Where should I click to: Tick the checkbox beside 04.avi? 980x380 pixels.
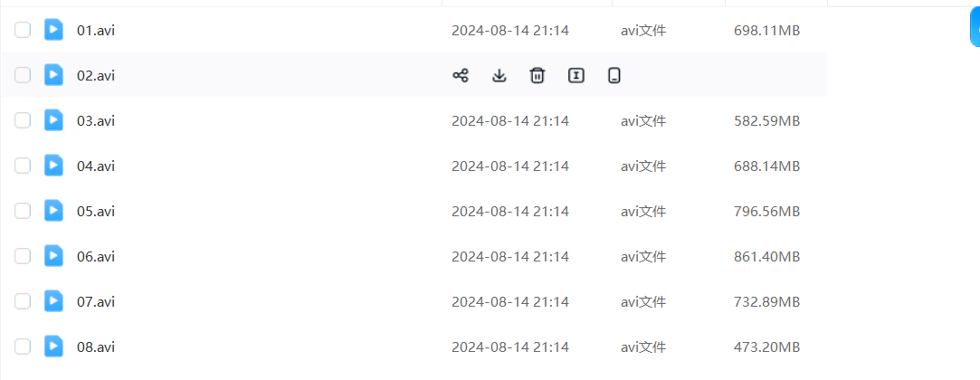(x=23, y=166)
